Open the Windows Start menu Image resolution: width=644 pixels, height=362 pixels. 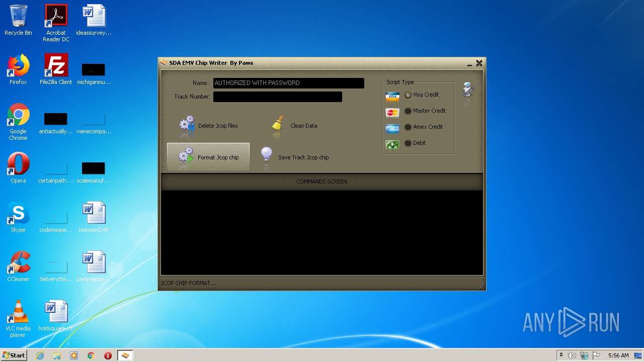point(14,355)
